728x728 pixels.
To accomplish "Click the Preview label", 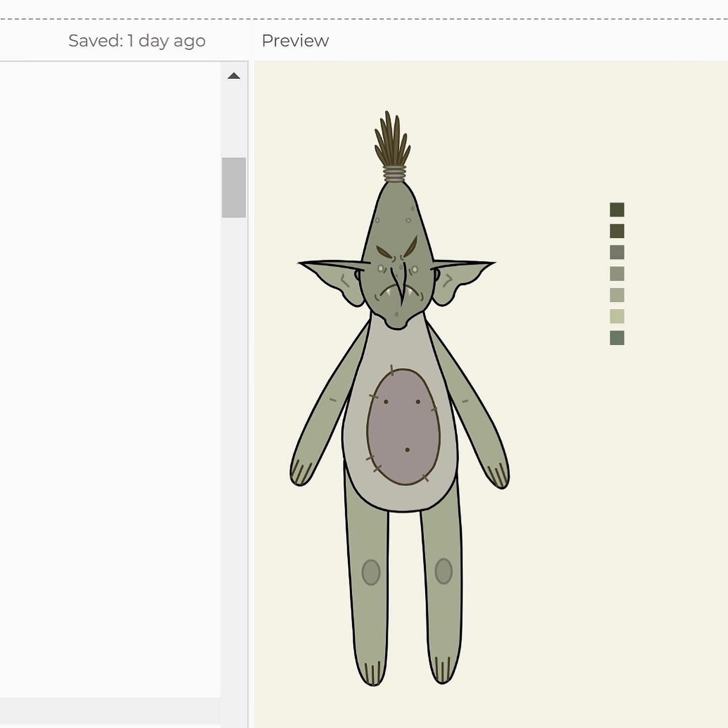I will pyautogui.click(x=295, y=40).
